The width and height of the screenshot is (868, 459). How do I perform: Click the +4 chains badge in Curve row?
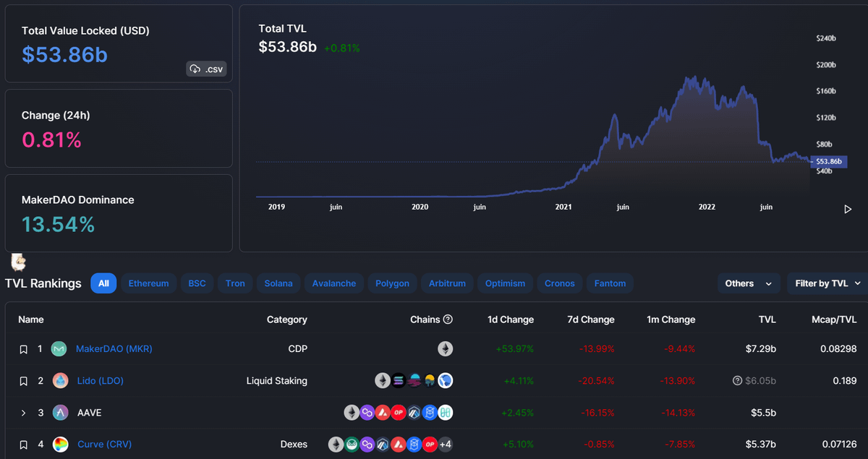[x=446, y=445]
